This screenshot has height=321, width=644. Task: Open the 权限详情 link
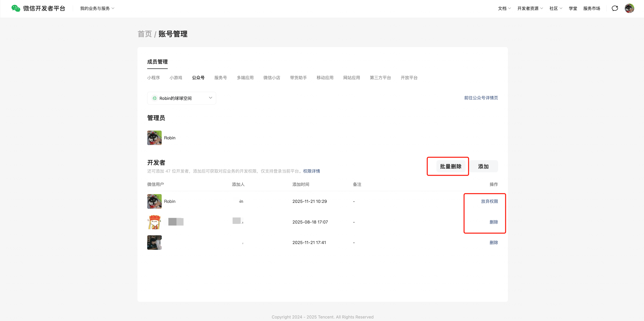311,171
